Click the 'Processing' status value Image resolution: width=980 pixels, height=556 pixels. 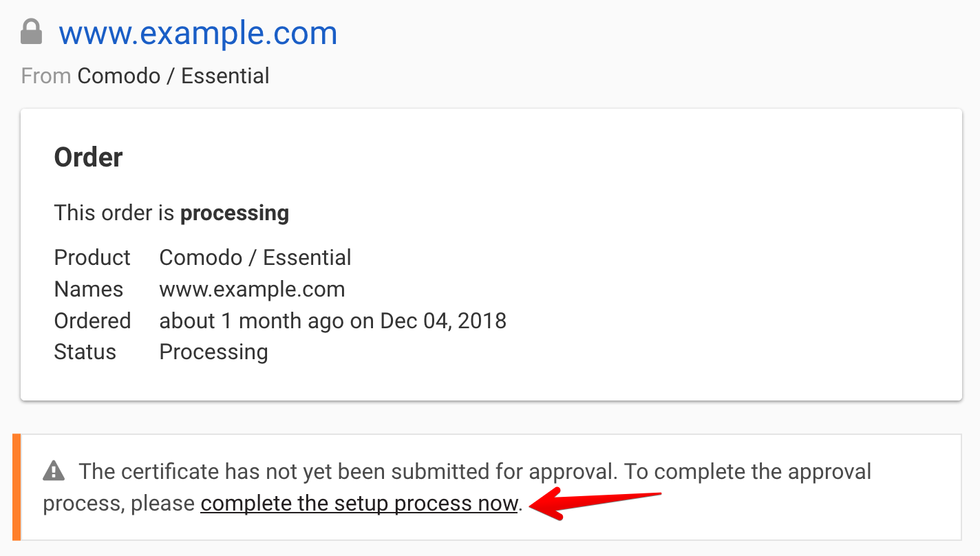[x=213, y=352]
